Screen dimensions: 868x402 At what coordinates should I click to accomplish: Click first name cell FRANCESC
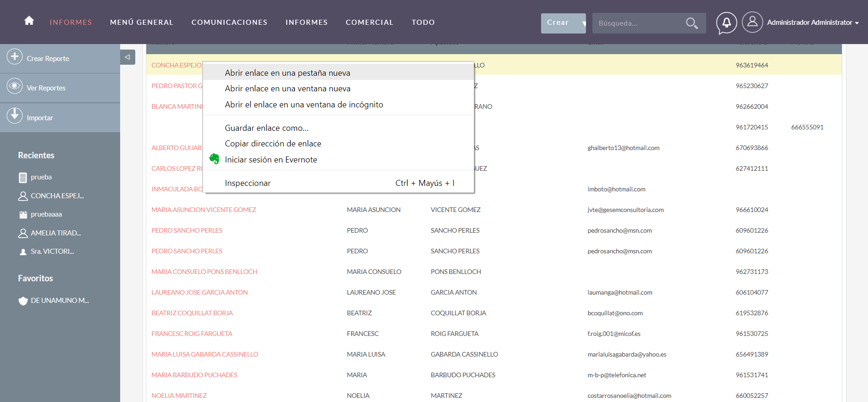point(363,334)
